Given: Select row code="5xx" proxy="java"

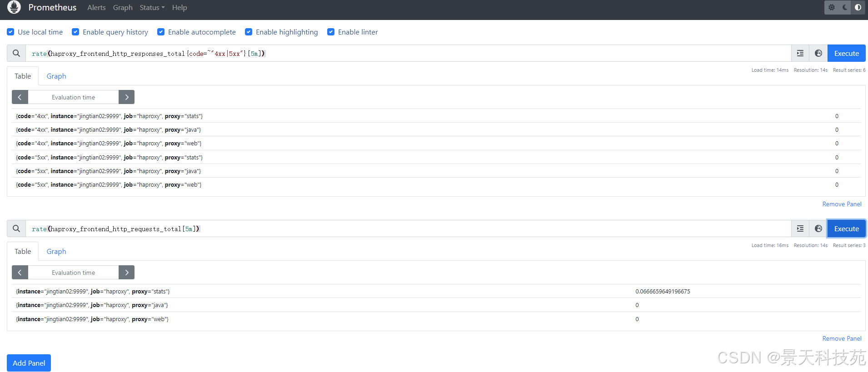Looking at the screenshot, I should click(x=436, y=171).
